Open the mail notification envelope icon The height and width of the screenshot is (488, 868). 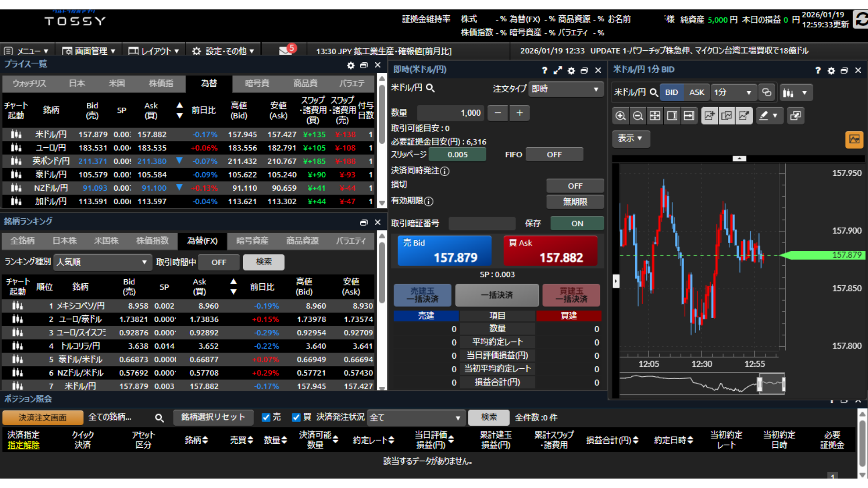(286, 51)
